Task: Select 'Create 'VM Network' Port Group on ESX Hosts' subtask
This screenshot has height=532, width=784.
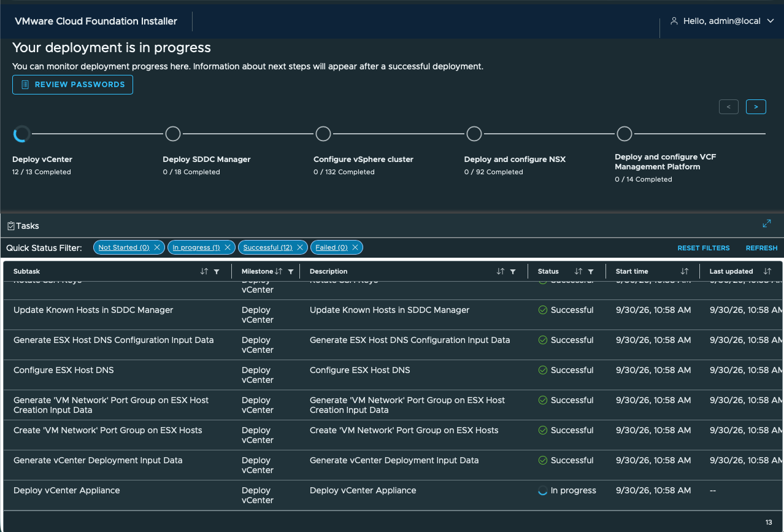Action: pos(108,430)
